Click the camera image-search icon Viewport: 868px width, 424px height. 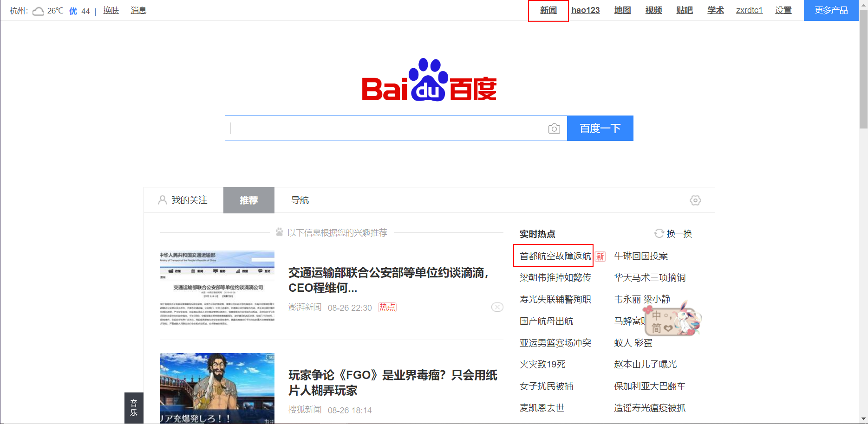point(554,128)
